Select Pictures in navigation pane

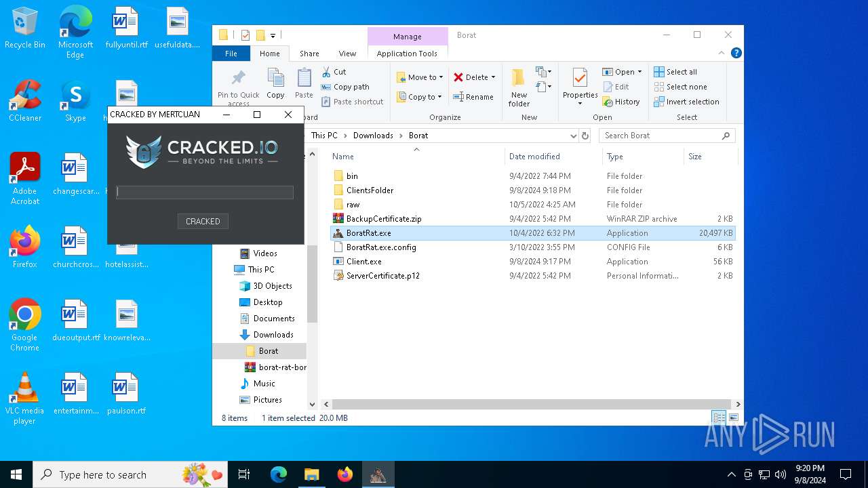pos(268,400)
